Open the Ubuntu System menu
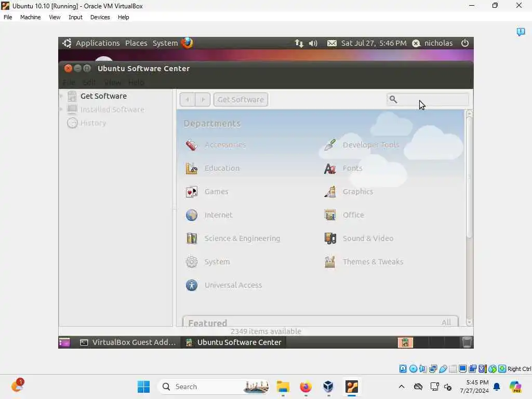This screenshot has height=399, width=532. click(x=165, y=43)
